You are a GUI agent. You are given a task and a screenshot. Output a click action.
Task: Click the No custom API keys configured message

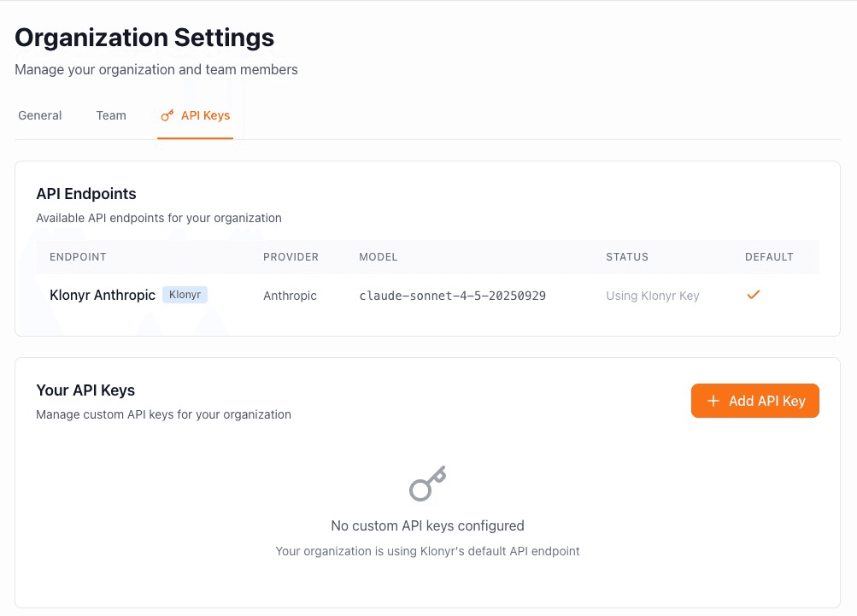click(x=427, y=525)
